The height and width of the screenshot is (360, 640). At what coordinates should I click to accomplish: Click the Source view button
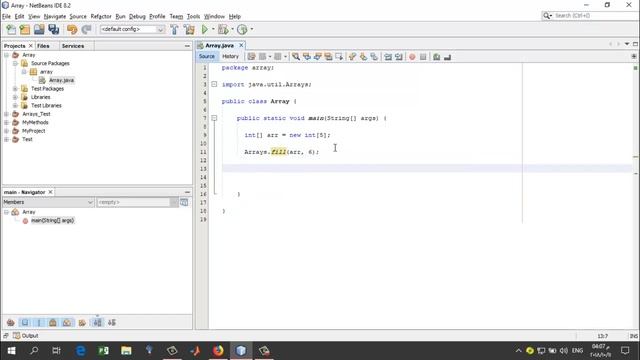tap(207, 56)
